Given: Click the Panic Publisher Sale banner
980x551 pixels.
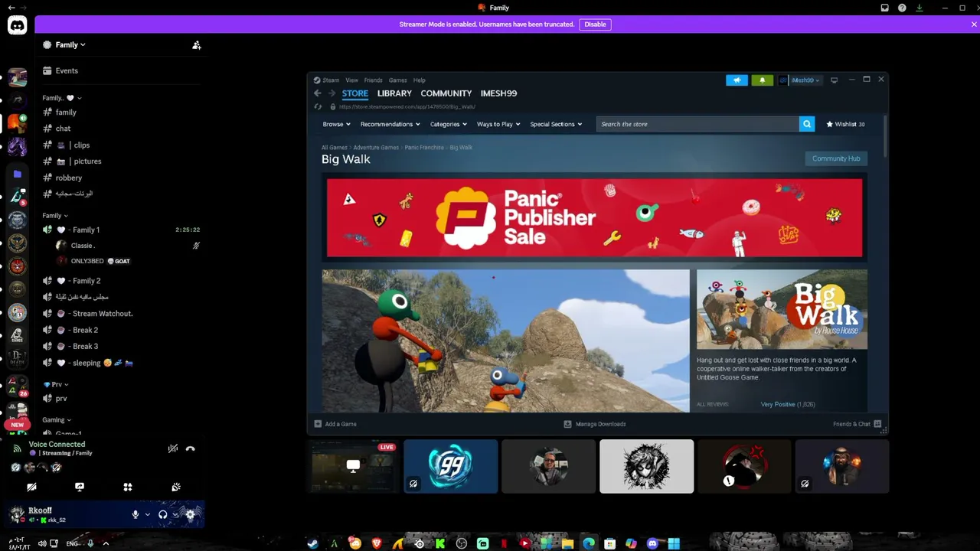Looking at the screenshot, I should click(x=594, y=218).
